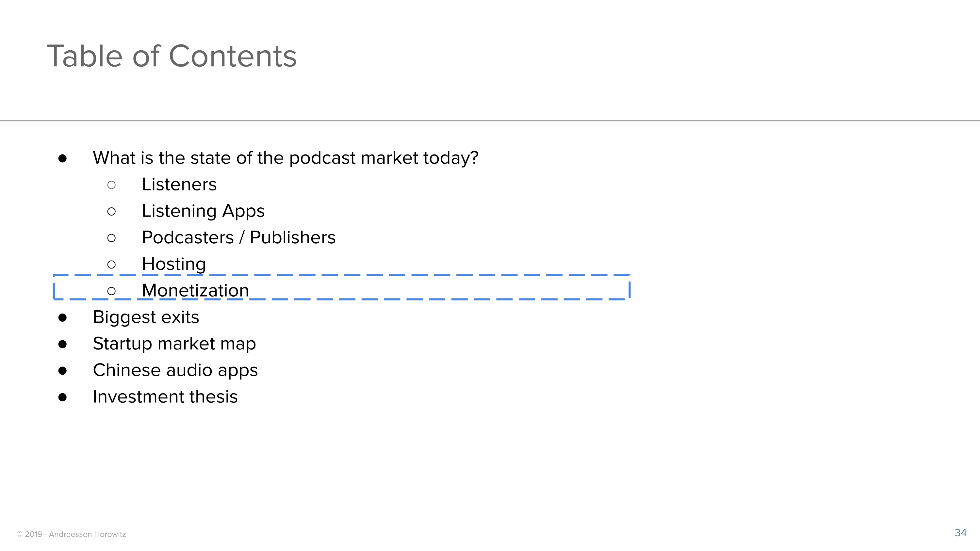The image size is (980, 551).
Task: Click the "Hosting" sub-item
Action: pos(173,264)
